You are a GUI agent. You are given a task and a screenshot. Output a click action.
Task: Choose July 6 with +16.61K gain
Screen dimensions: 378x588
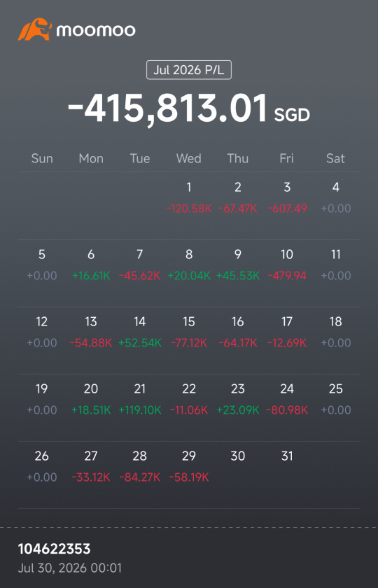(x=91, y=265)
